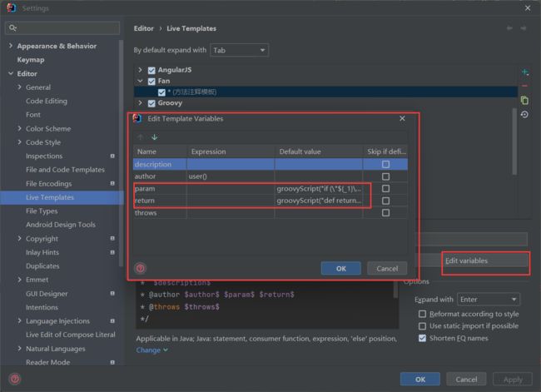Open File and Code Templates settings
This screenshot has width=541, height=392.
coord(65,170)
